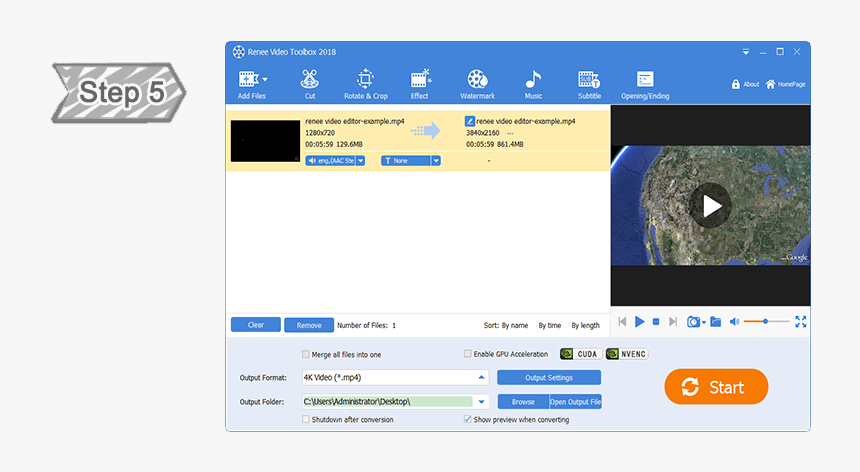Sort files By length
This screenshot has width=860, height=472.
tap(585, 326)
